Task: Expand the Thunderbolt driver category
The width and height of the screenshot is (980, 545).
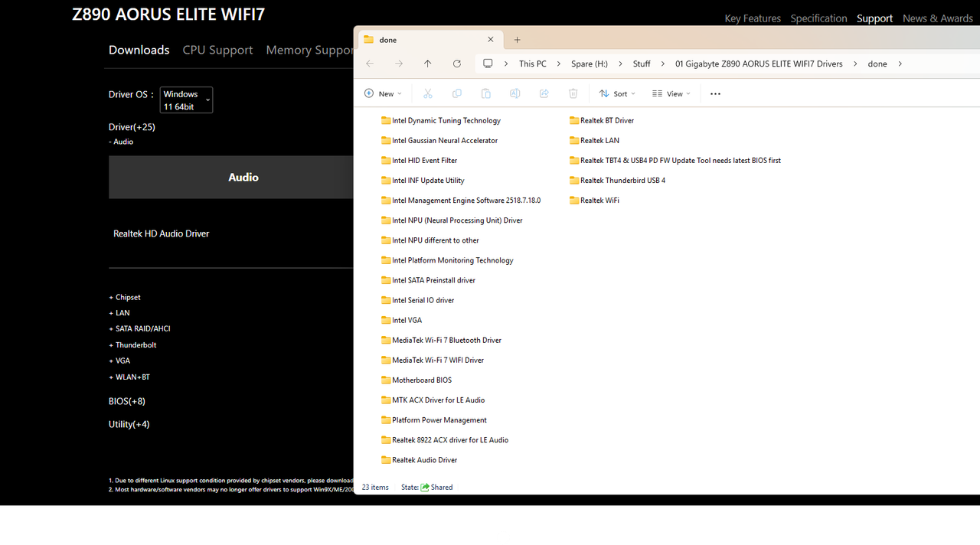Action: 132,345
